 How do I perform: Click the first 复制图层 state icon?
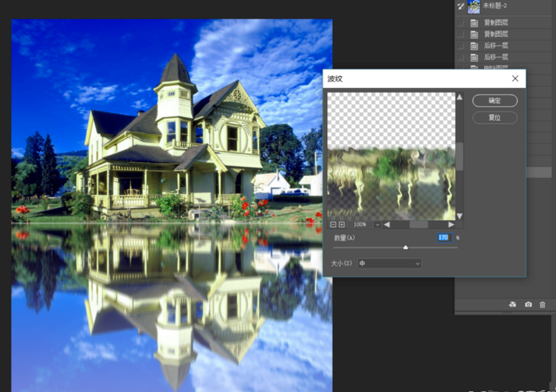pos(474,24)
